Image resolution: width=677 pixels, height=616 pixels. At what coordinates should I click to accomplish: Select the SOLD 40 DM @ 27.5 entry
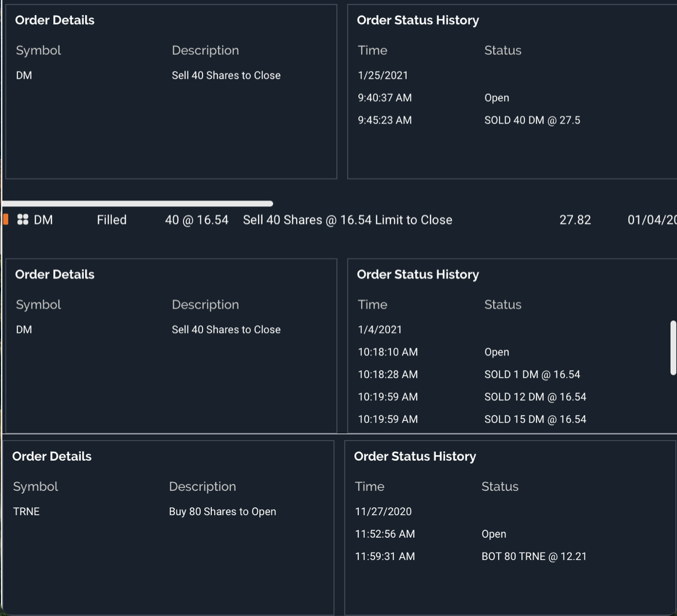532,120
